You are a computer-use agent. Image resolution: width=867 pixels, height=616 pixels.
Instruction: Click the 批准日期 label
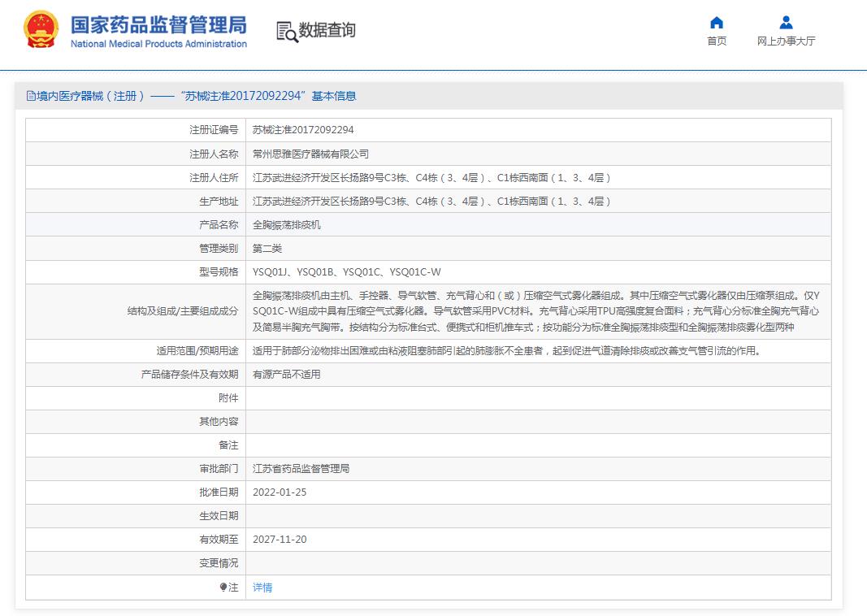tap(219, 492)
